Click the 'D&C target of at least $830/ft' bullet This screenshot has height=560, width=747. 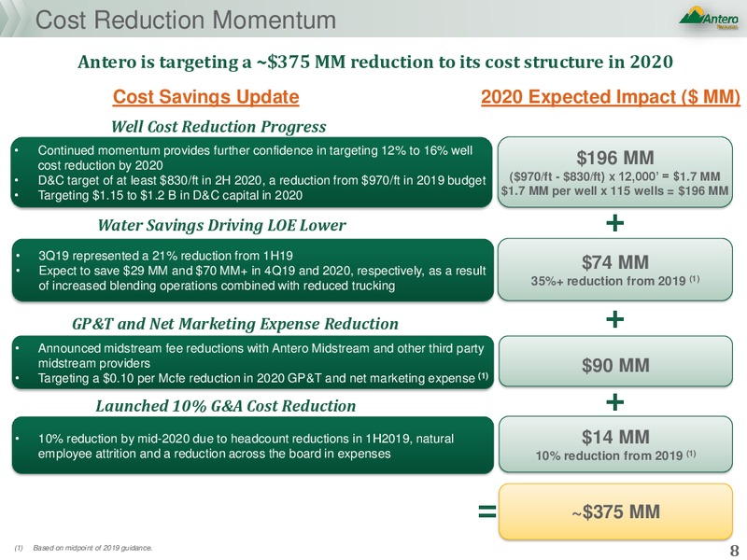[x=261, y=180]
